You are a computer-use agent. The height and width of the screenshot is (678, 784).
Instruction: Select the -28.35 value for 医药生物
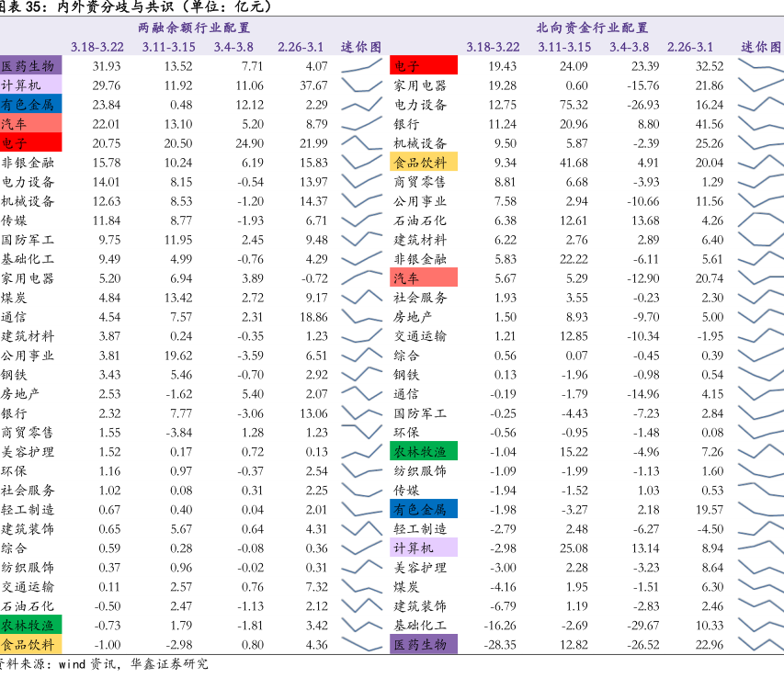pos(501,644)
